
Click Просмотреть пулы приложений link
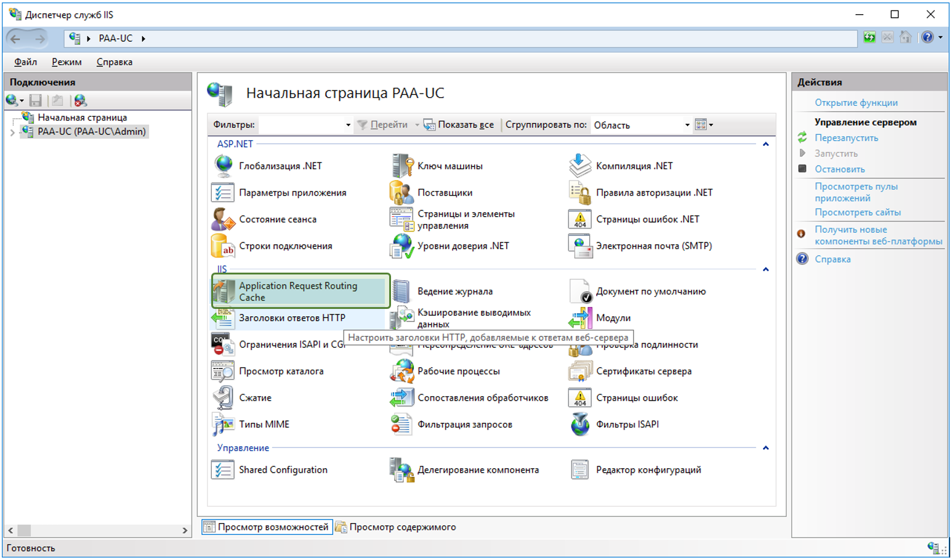[856, 192]
